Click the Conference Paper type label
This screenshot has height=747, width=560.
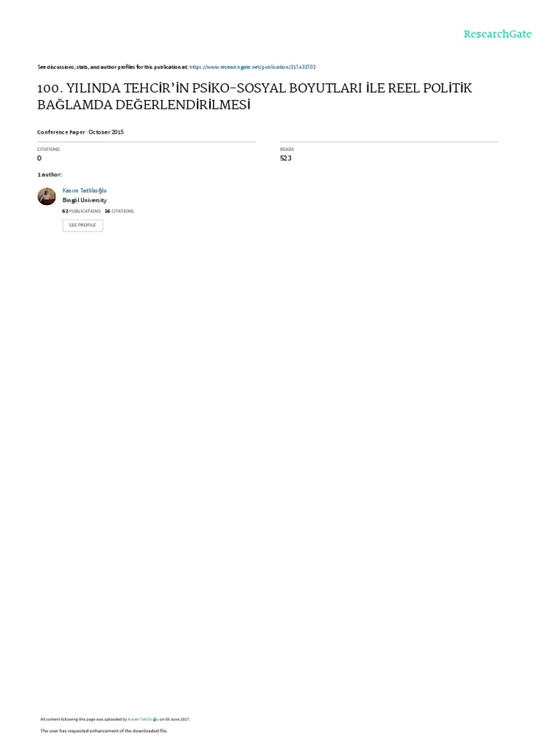61,132
